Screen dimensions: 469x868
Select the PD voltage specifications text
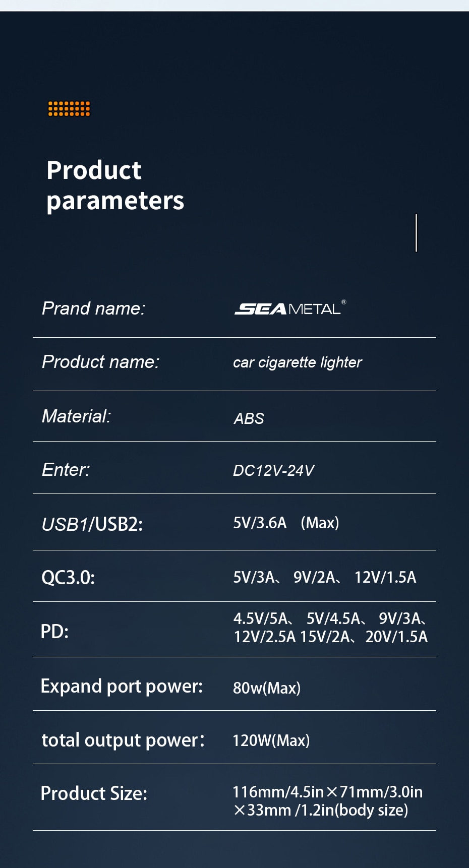(x=331, y=628)
